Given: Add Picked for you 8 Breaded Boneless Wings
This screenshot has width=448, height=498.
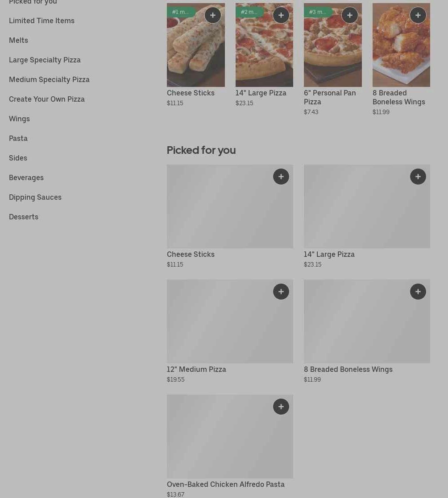Looking at the screenshot, I should point(418,292).
